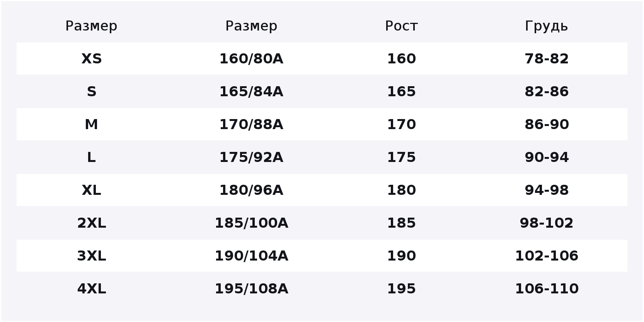The image size is (644, 322).
Task: Select chest range 106-110
Action: 547,289
